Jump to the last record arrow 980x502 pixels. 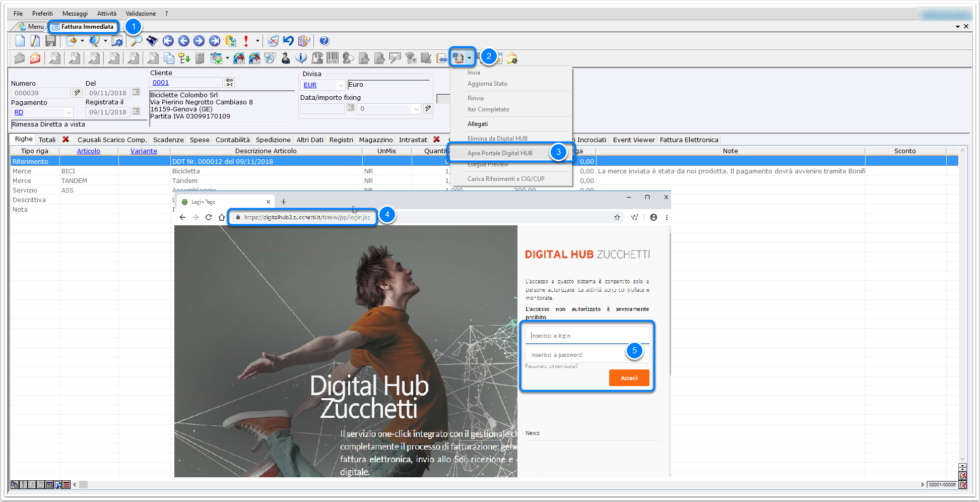[215, 41]
